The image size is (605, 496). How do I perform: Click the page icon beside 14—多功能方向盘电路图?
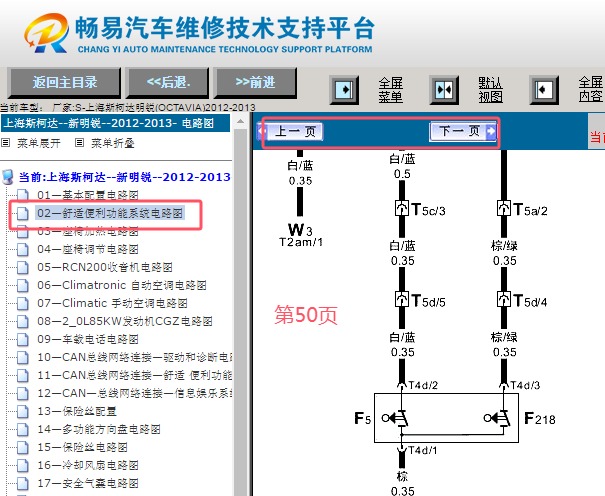pyautogui.click(x=23, y=429)
